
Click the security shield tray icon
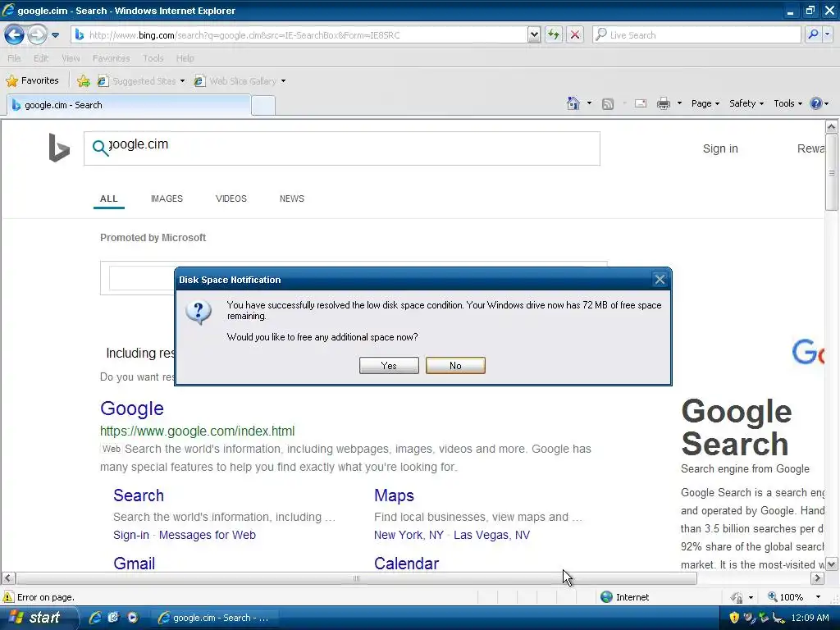(734, 618)
